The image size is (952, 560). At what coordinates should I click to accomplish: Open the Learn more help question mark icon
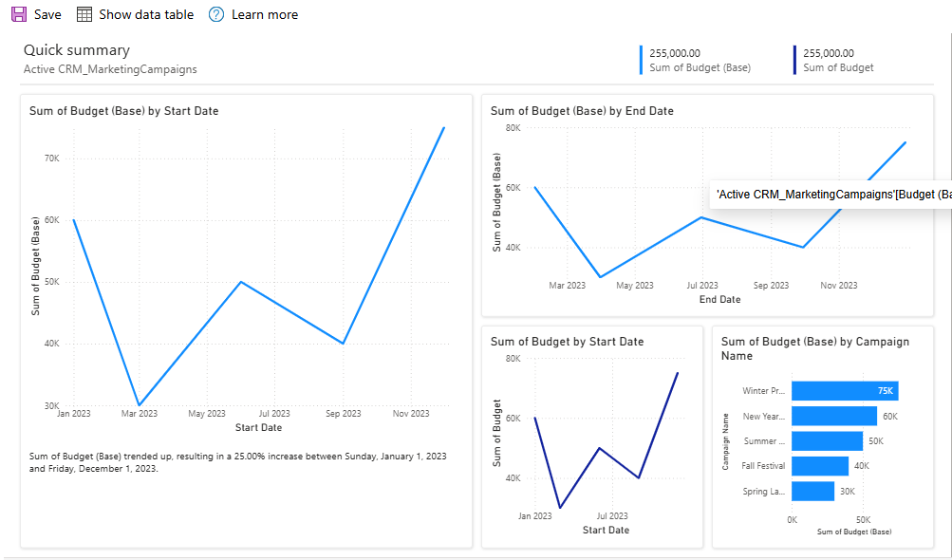point(215,13)
